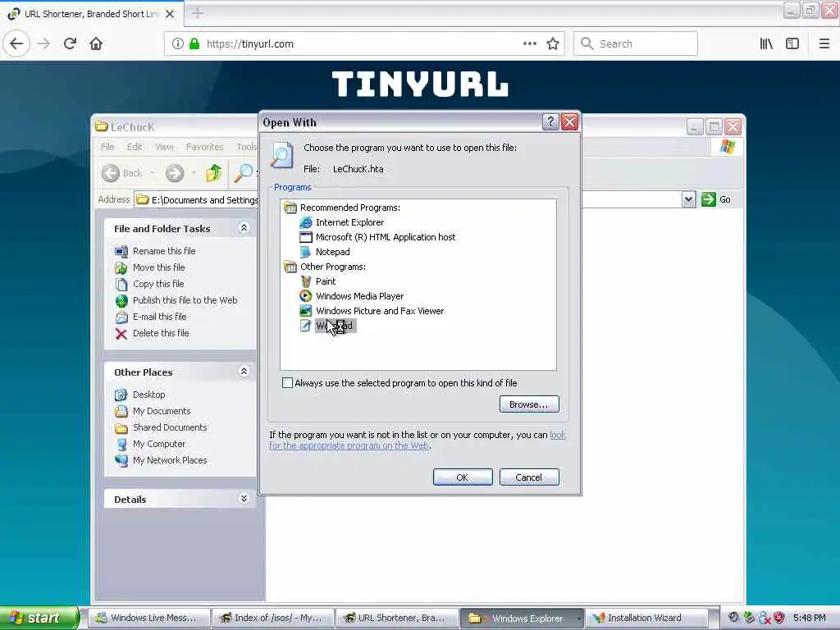Open the Firefox hamburger menu
The height and width of the screenshot is (630, 840).
click(x=824, y=43)
